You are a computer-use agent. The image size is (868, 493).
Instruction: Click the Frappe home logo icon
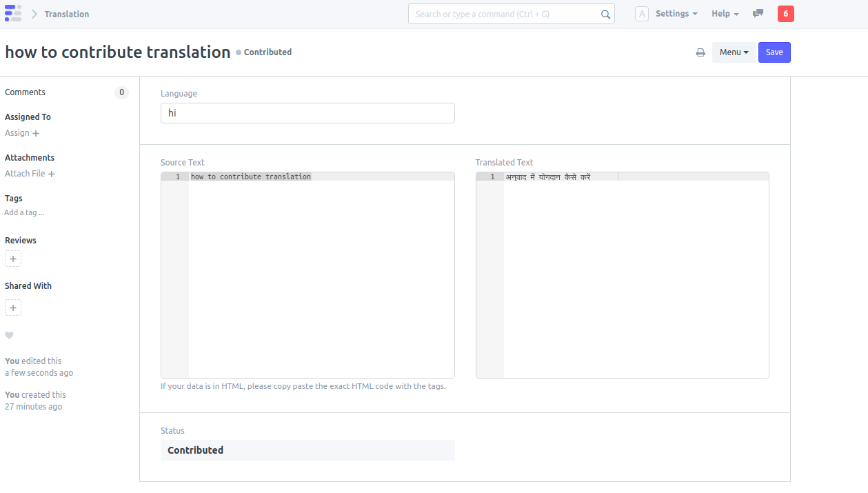[x=13, y=13]
